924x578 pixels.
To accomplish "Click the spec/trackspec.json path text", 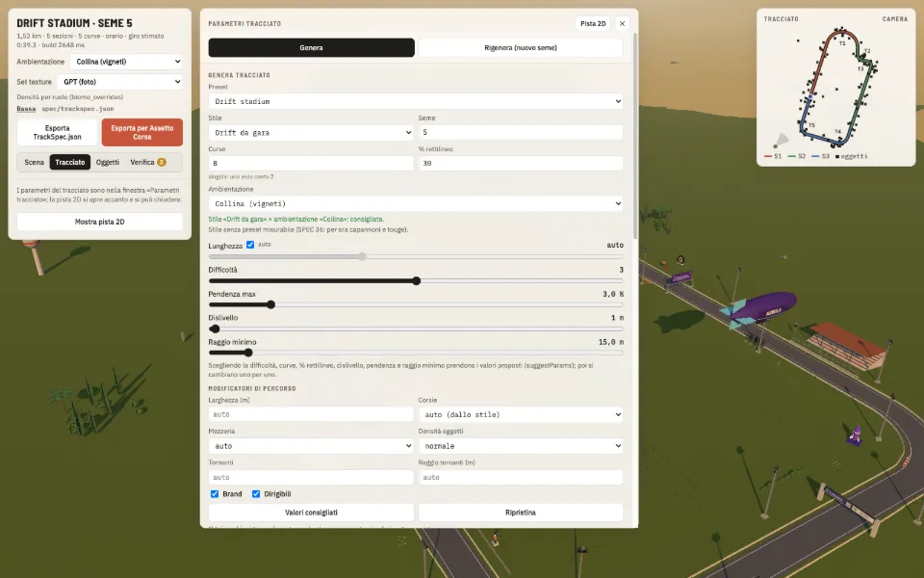I will tap(78, 109).
